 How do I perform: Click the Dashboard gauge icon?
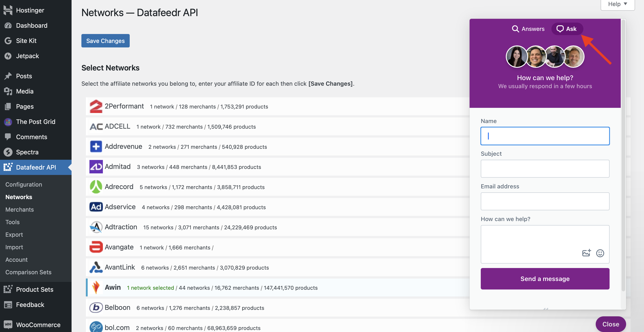tap(8, 25)
